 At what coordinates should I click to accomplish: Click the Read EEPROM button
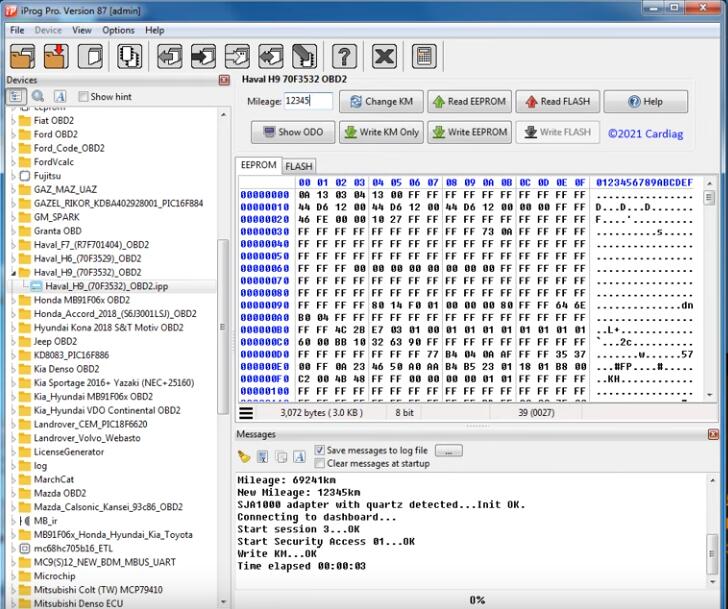pos(469,101)
